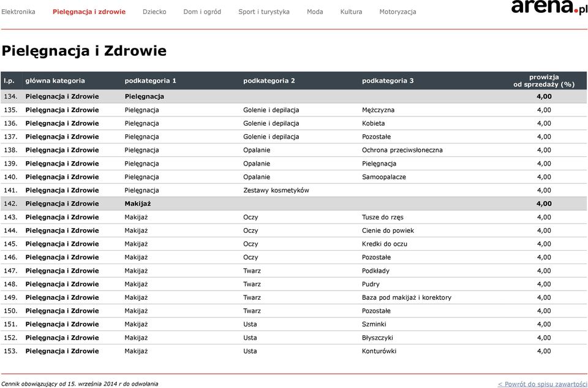Open the Moda category
The height and width of the screenshot is (388, 588).
point(315,12)
